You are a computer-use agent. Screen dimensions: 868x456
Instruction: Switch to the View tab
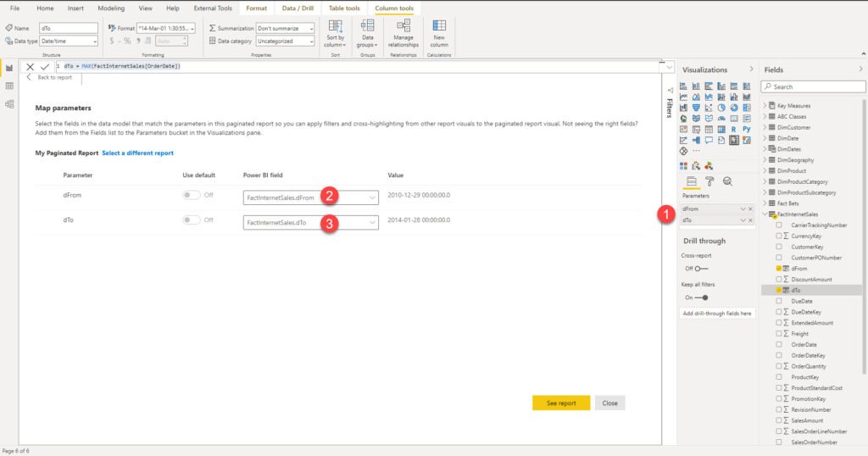(146, 8)
